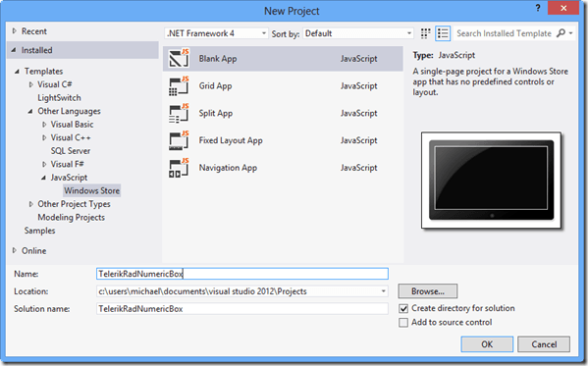The image size is (588, 366).
Task: Switch to small icons view
Action: tap(425, 33)
